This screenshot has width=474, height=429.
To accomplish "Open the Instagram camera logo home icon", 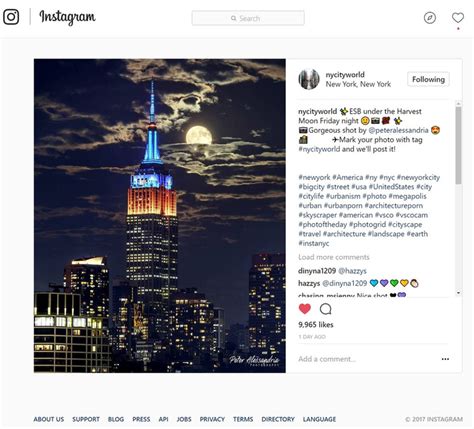I will pos(11,17).
